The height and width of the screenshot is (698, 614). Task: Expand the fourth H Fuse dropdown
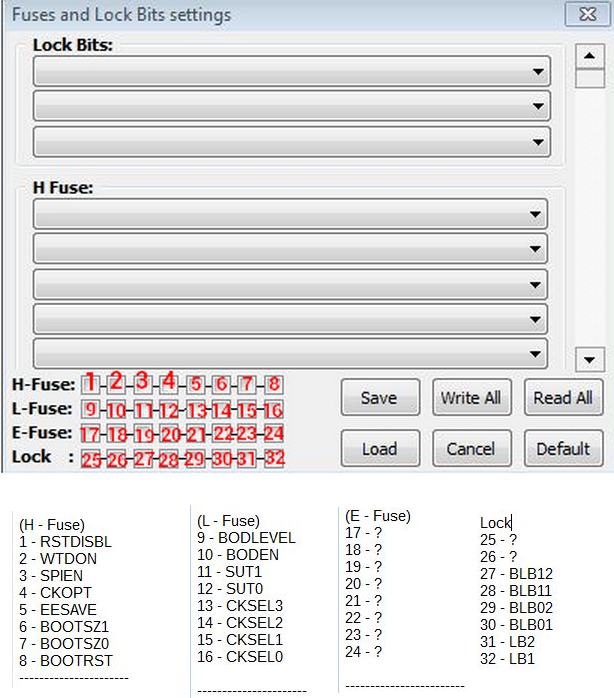290,319
